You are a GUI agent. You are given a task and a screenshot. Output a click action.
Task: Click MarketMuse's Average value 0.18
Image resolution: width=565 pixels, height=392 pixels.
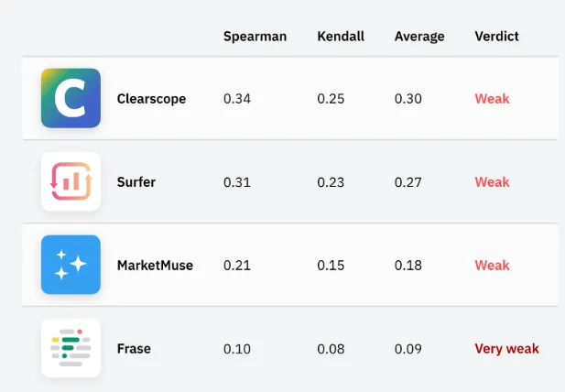(407, 266)
